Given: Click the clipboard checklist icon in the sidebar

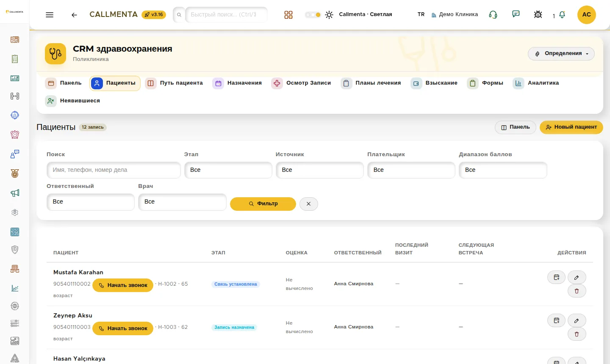Looking at the screenshot, I should coord(15,59).
